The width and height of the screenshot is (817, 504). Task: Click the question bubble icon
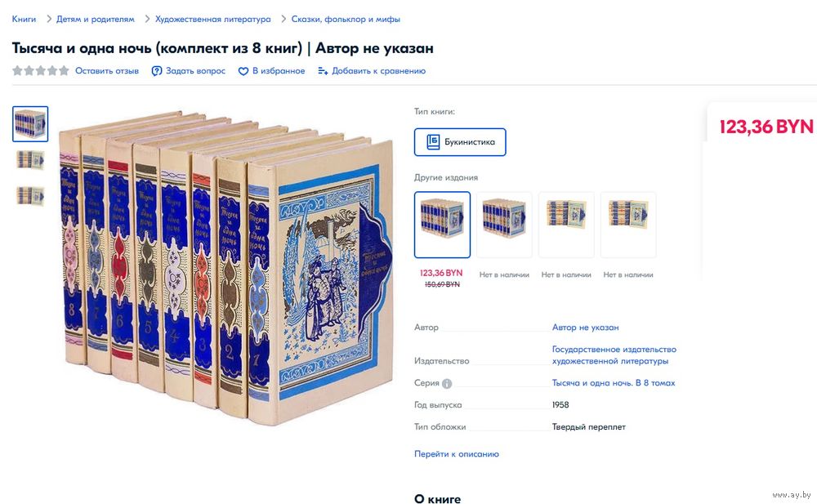(156, 71)
